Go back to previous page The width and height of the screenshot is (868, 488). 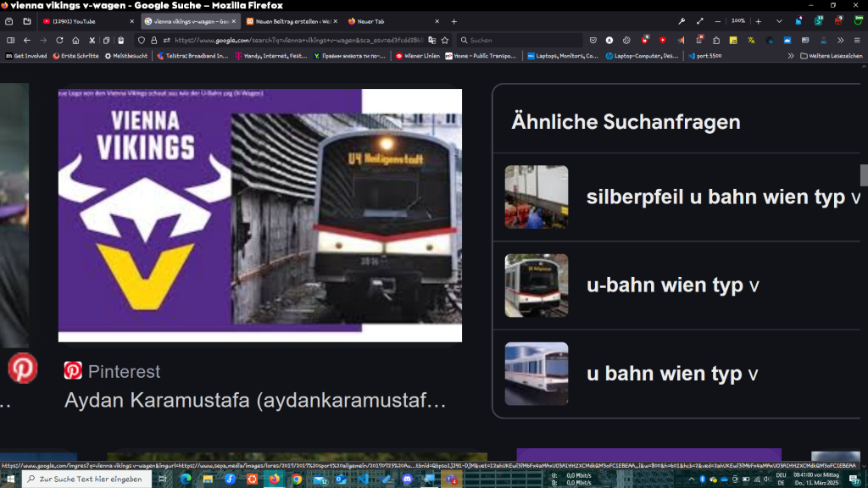coord(26,41)
